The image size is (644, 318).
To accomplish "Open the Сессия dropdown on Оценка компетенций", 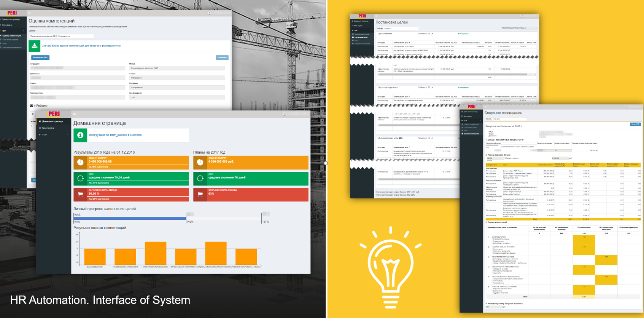I will pos(61,36).
